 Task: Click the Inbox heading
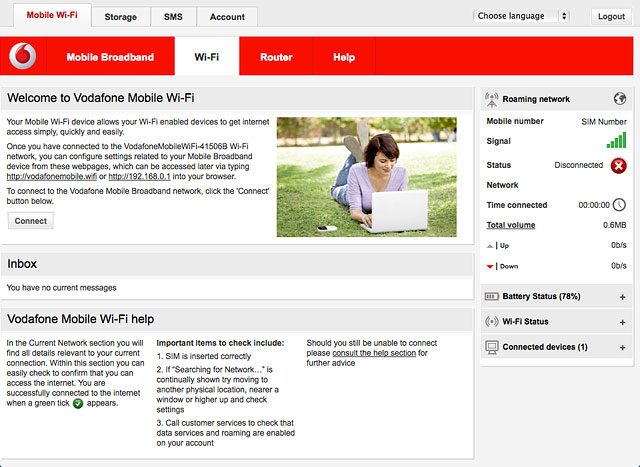(x=22, y=264)
